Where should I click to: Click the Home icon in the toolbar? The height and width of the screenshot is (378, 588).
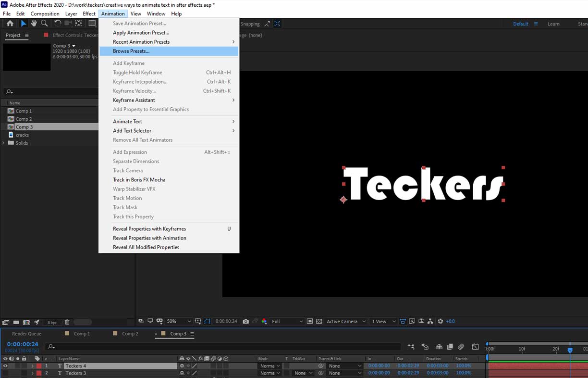point(10,23)
